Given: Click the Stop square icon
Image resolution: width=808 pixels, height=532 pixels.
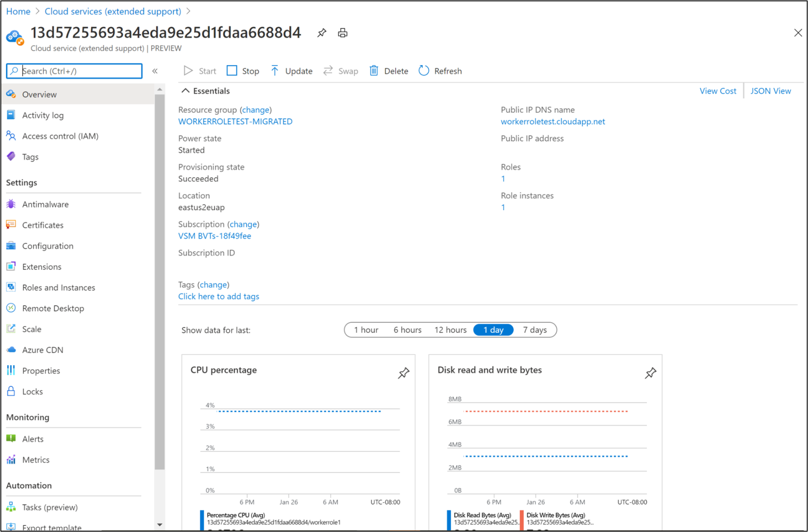Looking at the screenshot, I should pyautogui.click(x=232, y=71).
